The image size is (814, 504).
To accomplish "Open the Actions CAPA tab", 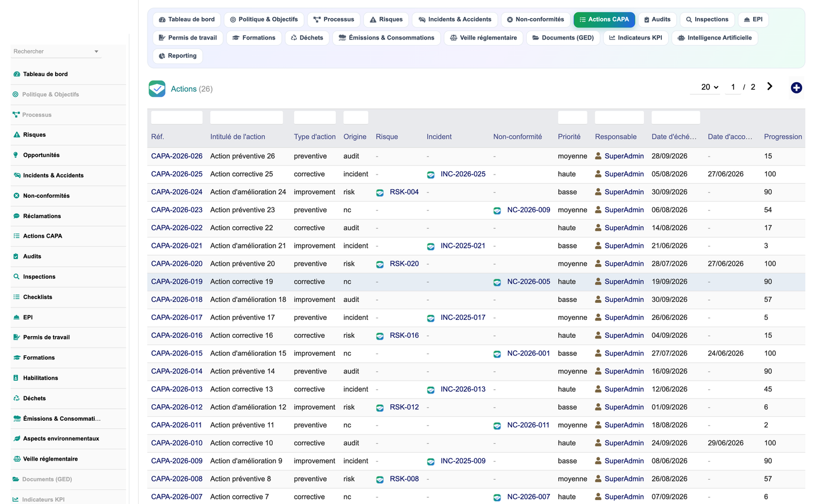I will [604, 20].
